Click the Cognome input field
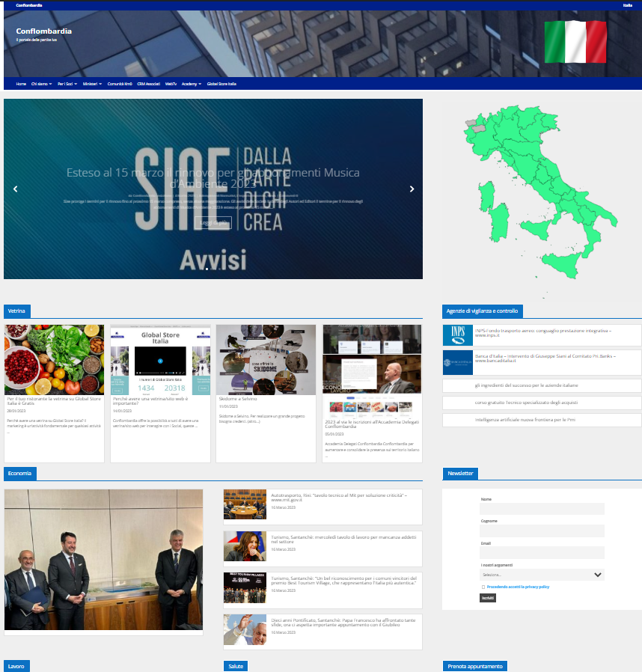This screenshot has width=642, height=672. (542, 531)
